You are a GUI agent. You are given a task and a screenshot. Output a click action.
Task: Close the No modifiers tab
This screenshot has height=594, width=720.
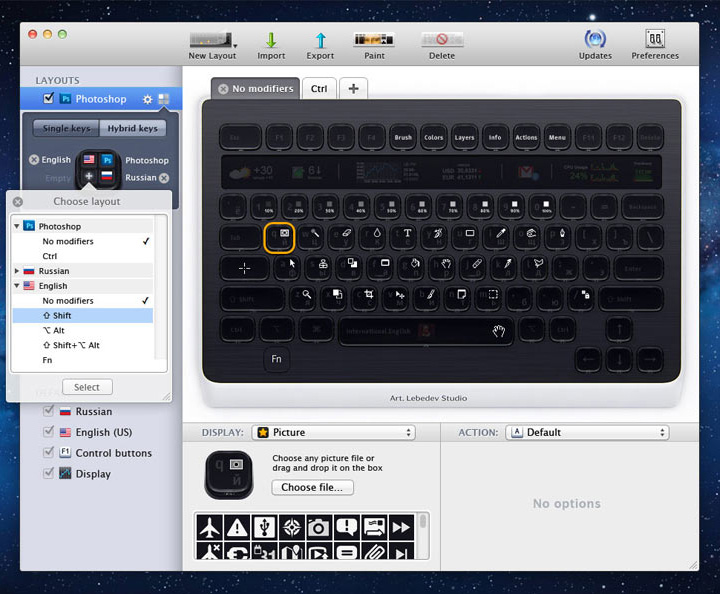point(223,89)
